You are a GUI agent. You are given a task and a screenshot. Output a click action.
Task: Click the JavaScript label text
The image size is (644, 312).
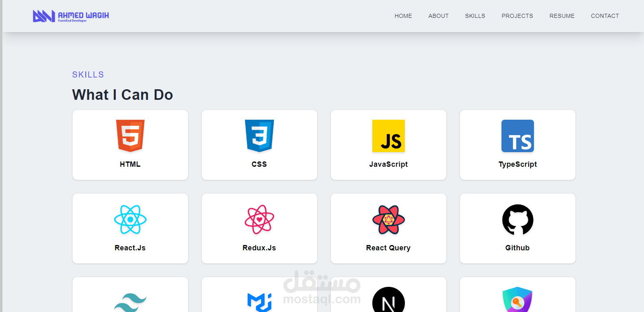[389, 164]
